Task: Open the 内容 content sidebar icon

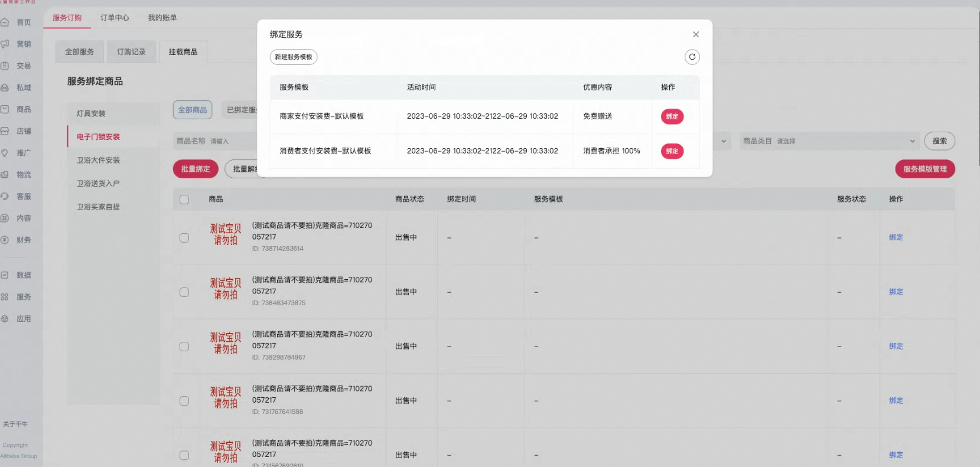Action: pyautogui.click(x=5, y=218)
